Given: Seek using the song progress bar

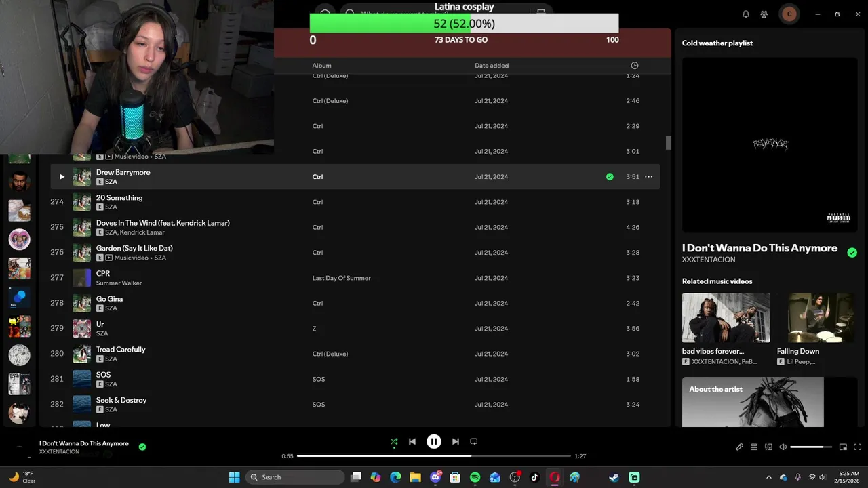Looking at the screenshot, I should pos(434,456).
